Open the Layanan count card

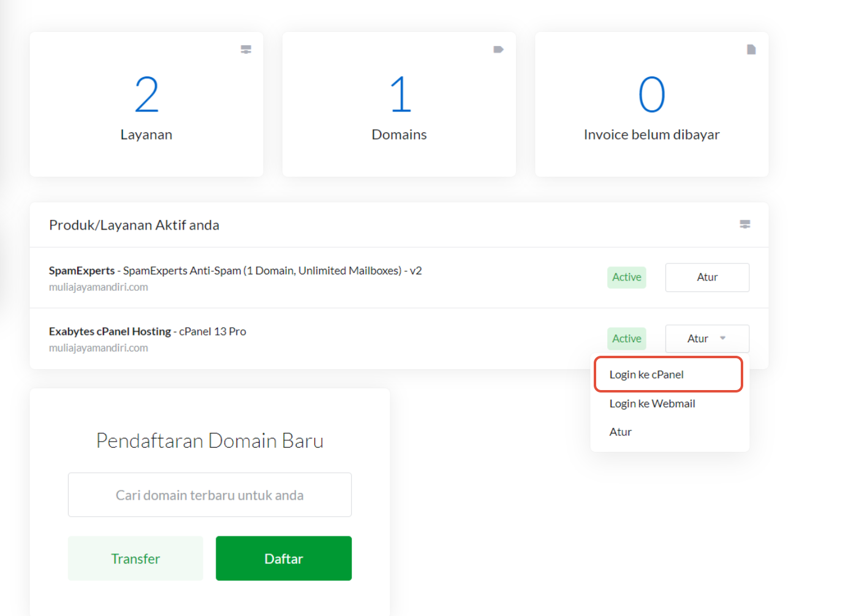[146, 104]
